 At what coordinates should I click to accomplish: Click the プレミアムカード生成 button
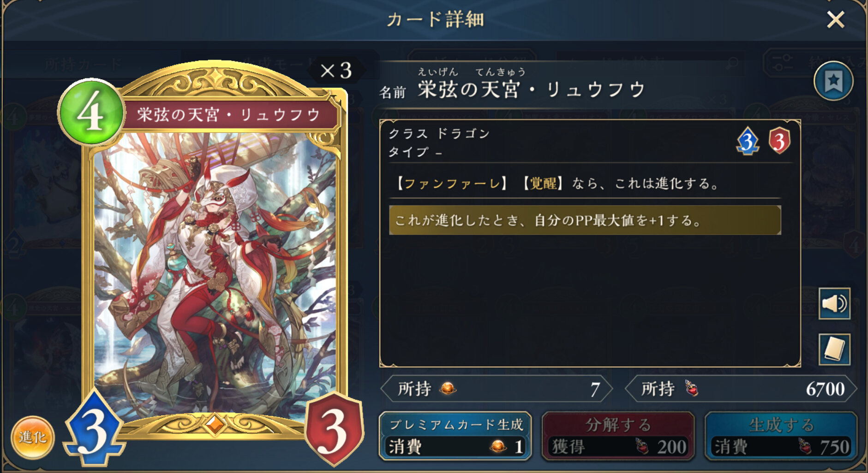tap(455, 436)
